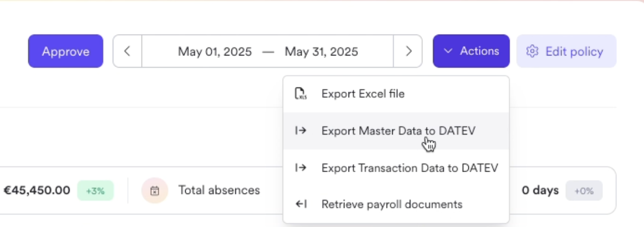Select the May 31, 2025 end date
This screenshot has height=227, width=644.
pos(321,52)
